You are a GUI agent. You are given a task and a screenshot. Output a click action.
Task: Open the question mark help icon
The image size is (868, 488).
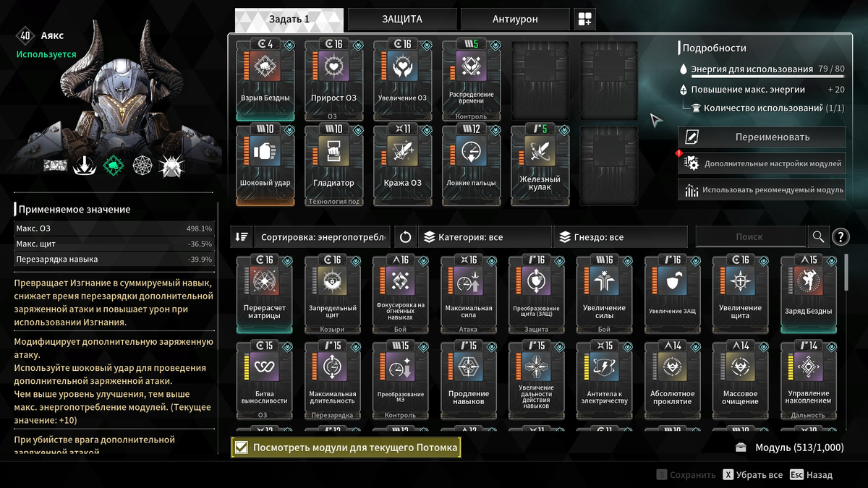tap(841, 236)
